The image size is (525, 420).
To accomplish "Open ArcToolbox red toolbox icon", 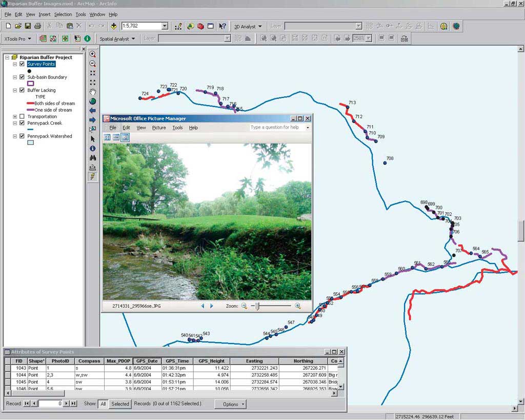I will [x=200, y=26].
